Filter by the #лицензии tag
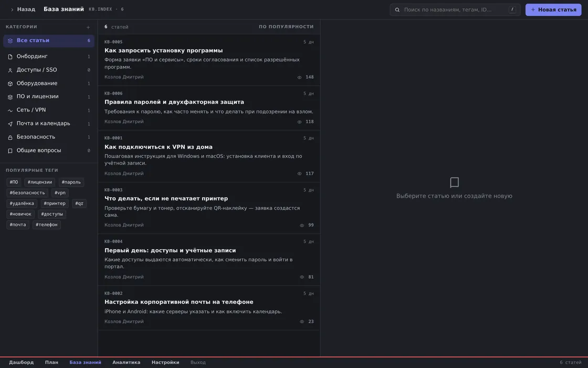588x368 pixels. coord(40,182)
